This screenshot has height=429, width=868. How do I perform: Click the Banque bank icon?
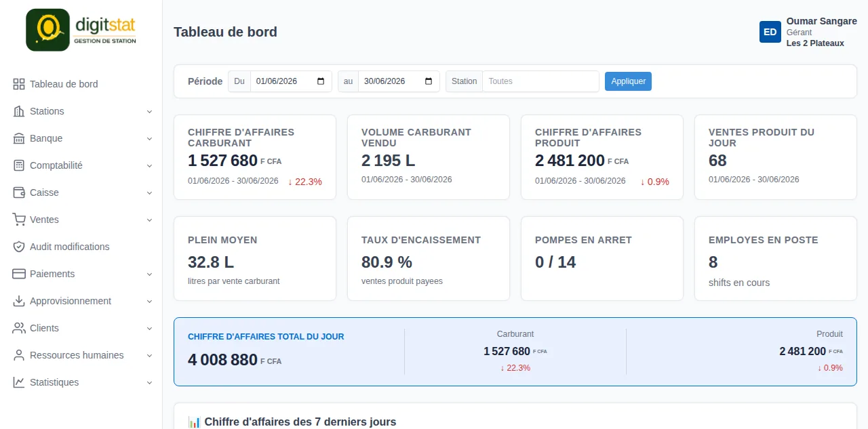(x=19, y=138)
